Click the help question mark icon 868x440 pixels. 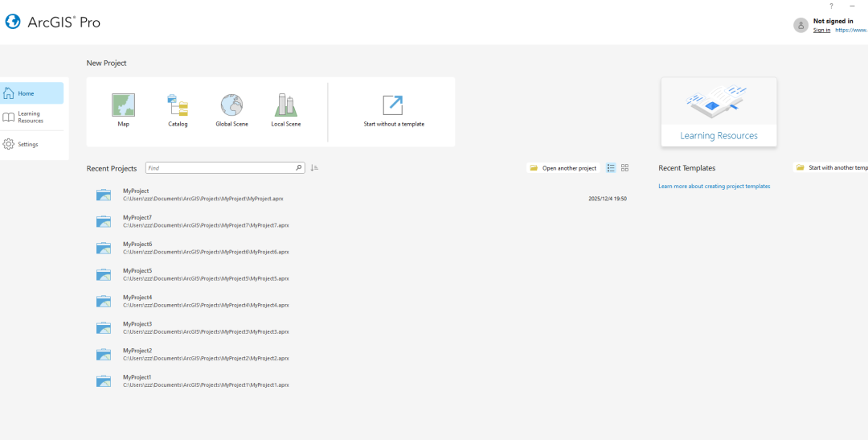831,6
